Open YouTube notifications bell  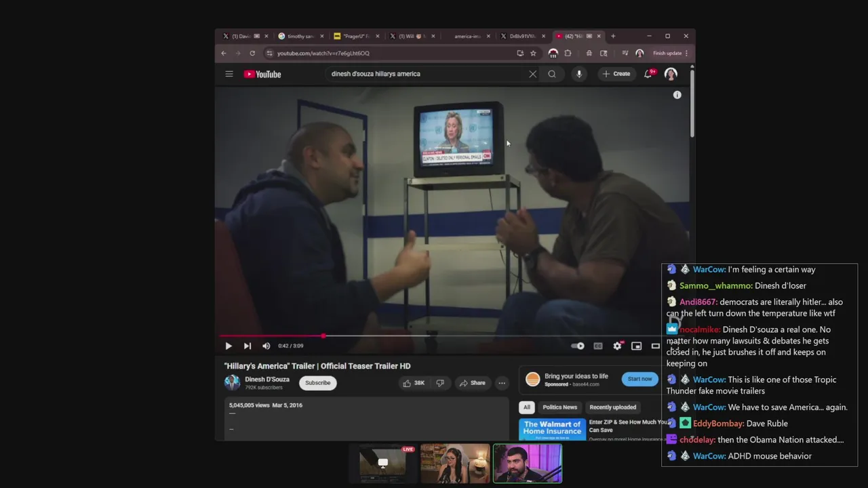click(x=648, y=74)
